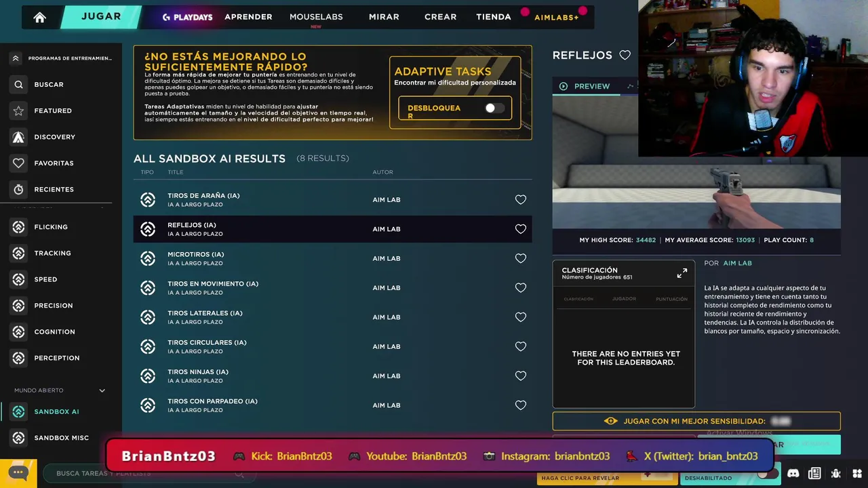This screenshot has width=868, height=488.
Task: Select the Perception category
Action: pyautogui.click(x=56, y=358)
